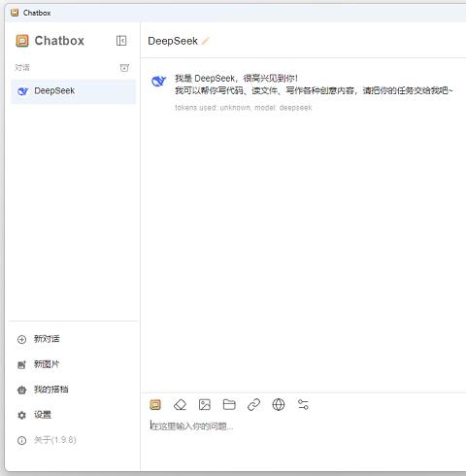The height and width of the screenshot is (476, 466).
Task: Attach a link using the chain icon
Action: coord(253,405)
